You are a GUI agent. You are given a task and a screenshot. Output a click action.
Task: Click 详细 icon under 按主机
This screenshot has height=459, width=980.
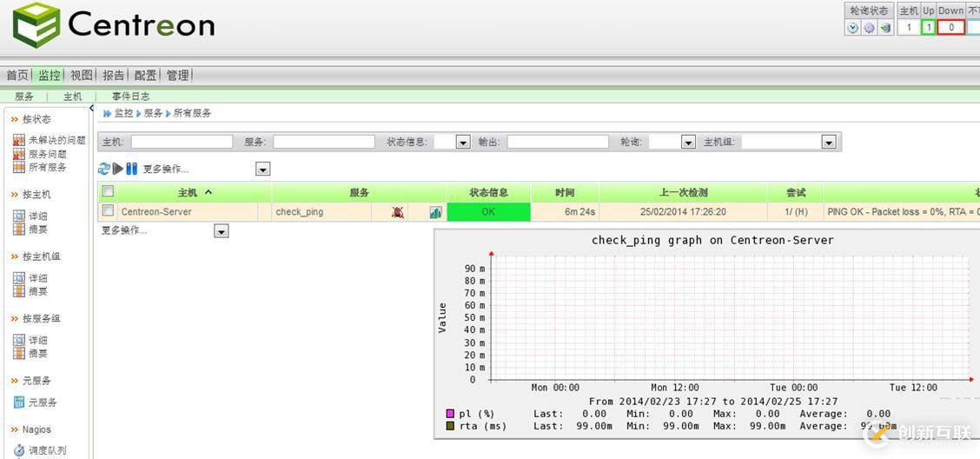19,216
